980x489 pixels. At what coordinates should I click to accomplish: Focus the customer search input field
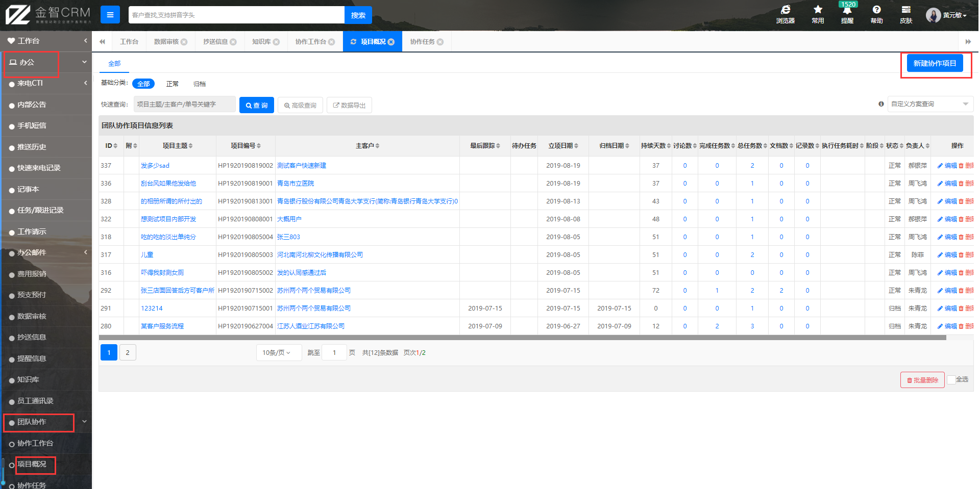(x=236, y=15)
